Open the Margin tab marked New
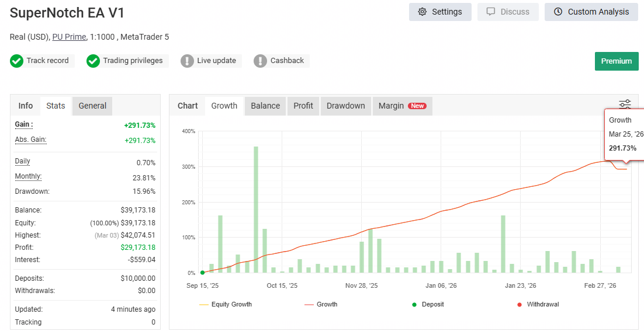Screen dimensions: 644x331 point(402,106)
